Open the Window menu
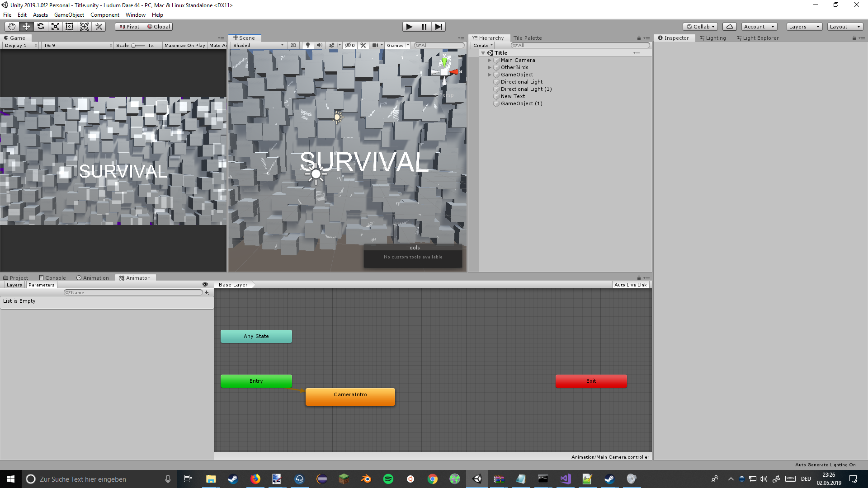Screen dimensions: 868x488 136,15
